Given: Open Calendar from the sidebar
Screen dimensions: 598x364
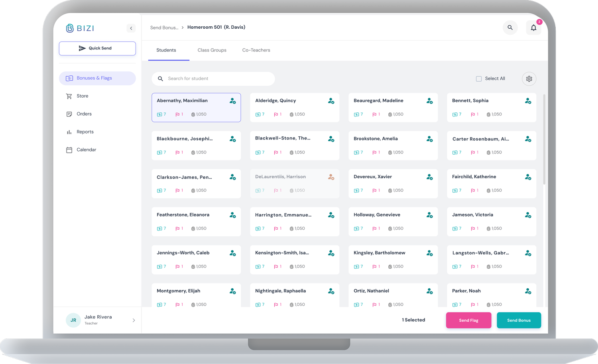Looking at the screenshot, I should (x=97, y=150).
